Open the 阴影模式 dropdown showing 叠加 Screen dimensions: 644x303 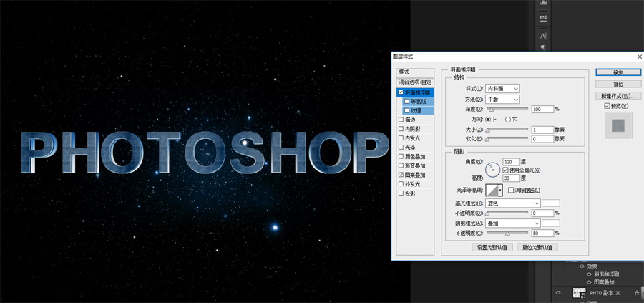[x=513, y=223]
